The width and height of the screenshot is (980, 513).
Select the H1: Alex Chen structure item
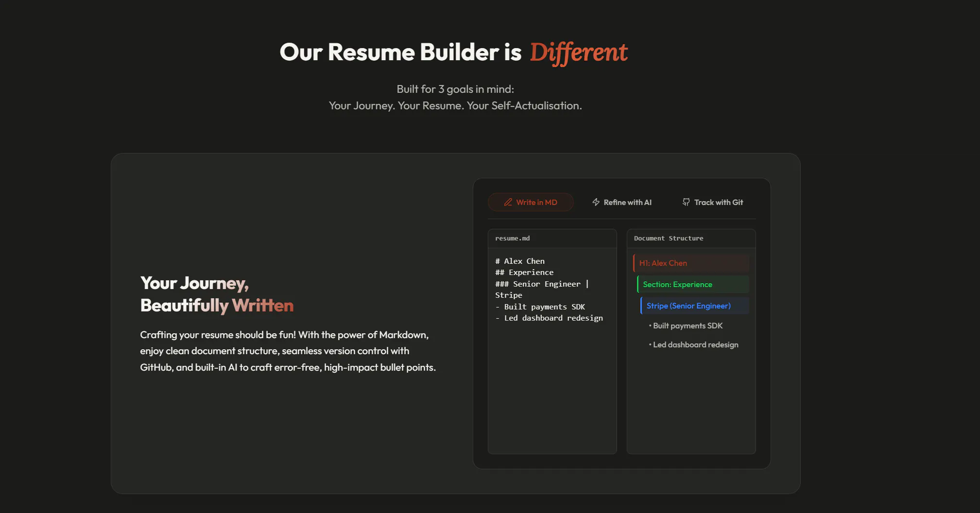tap(691, 263)
